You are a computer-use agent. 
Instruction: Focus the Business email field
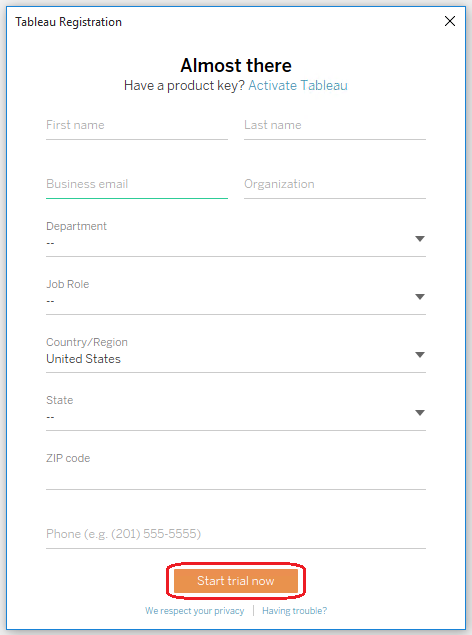(x=137, y=185)
